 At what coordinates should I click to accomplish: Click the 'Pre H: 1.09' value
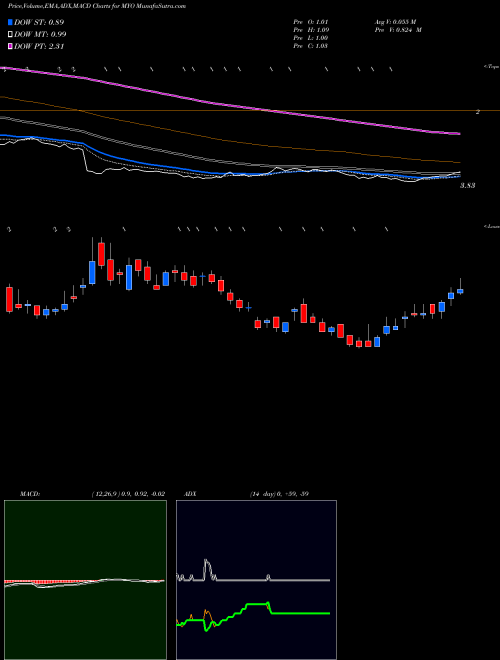point(311,30)
